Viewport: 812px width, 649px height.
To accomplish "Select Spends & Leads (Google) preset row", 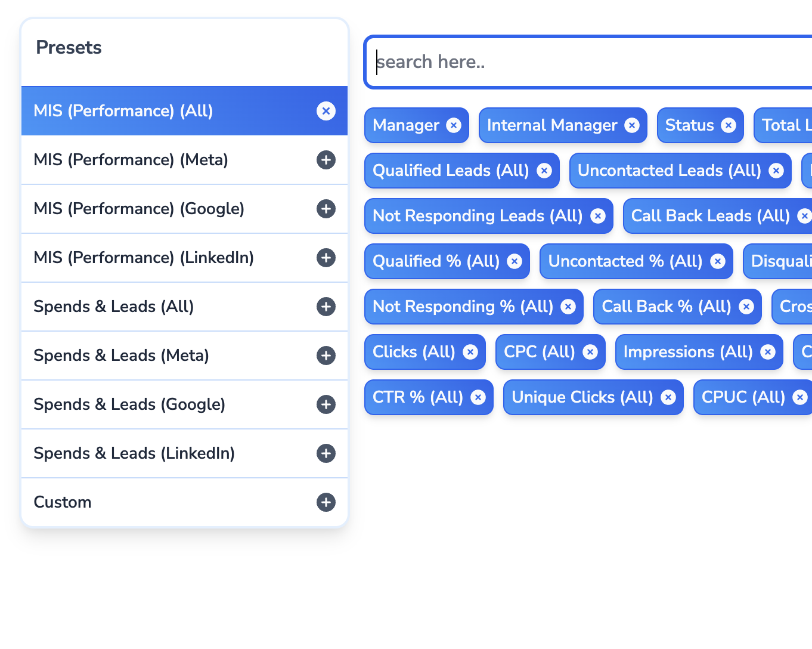I will pos(184,404).
